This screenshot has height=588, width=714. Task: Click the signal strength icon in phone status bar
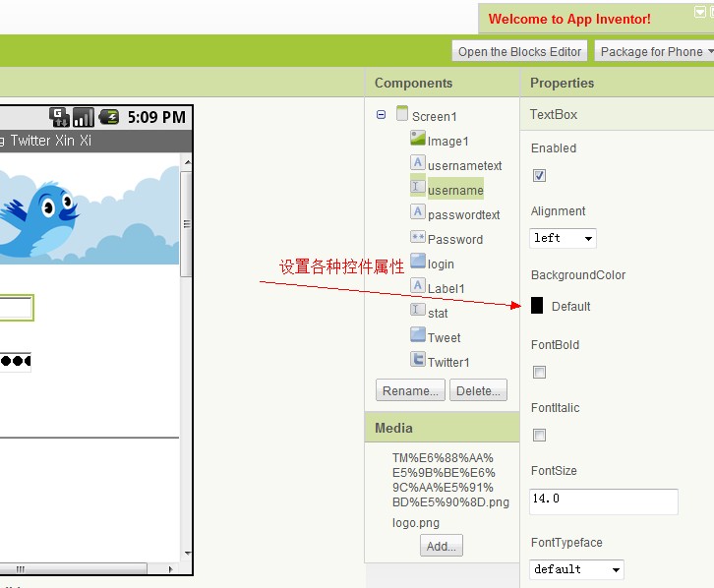(84, 117)
